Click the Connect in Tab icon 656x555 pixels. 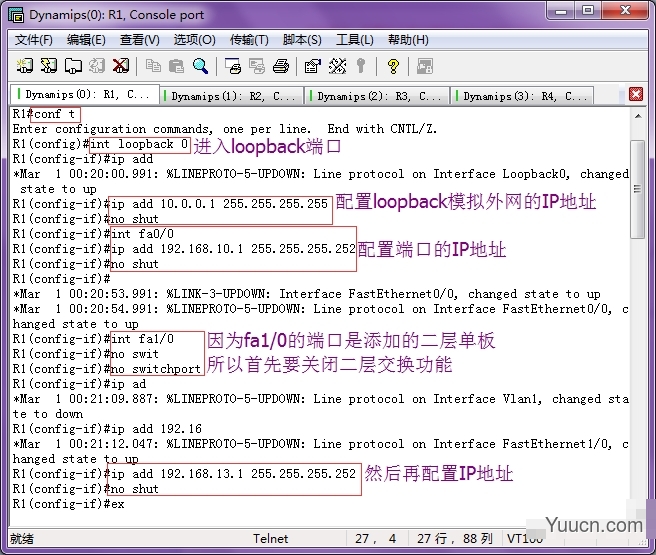tap(73, 66)
